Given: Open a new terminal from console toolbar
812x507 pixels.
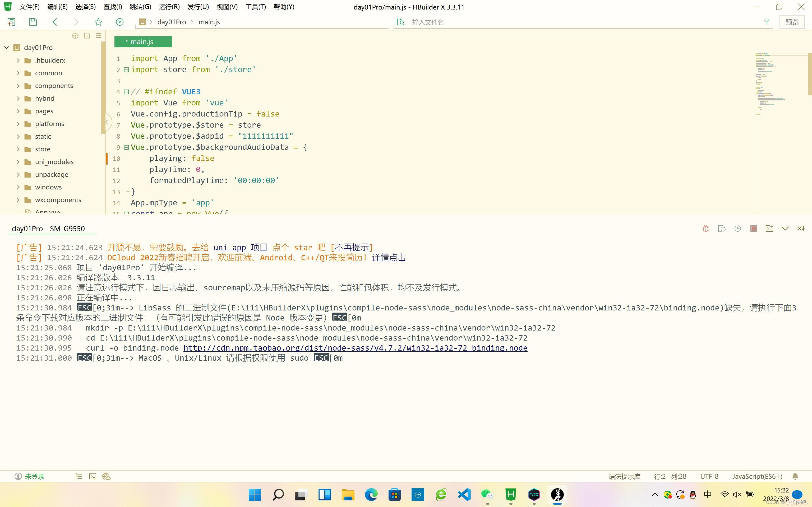Looking at the screenshot, I should [x=769, y=228].
